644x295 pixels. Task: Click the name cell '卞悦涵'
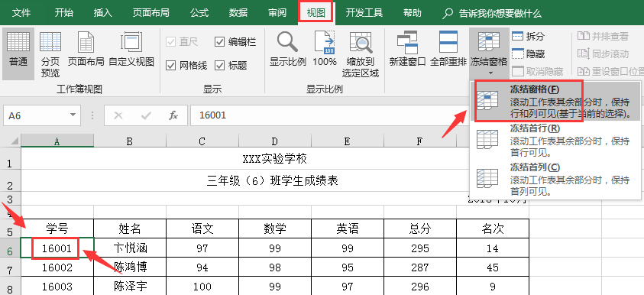[130, 248]
